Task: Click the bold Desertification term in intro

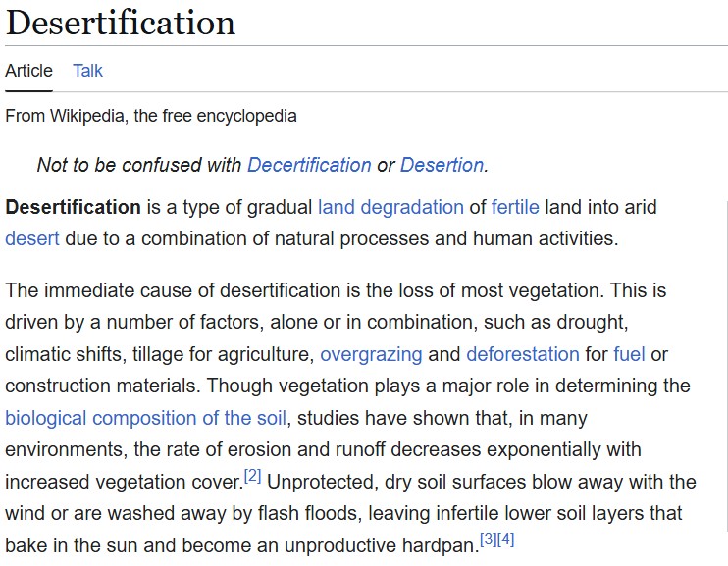Action: (73, 207)
